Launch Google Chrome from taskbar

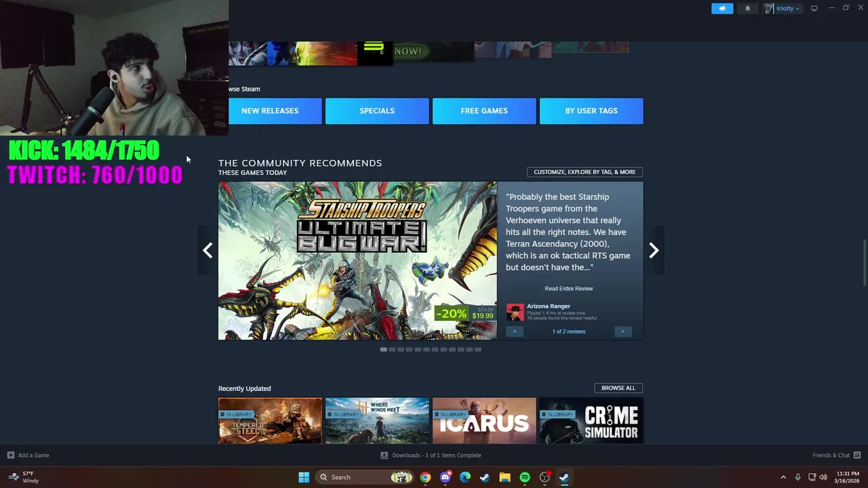pyautogui.click(x=425, y=477)
